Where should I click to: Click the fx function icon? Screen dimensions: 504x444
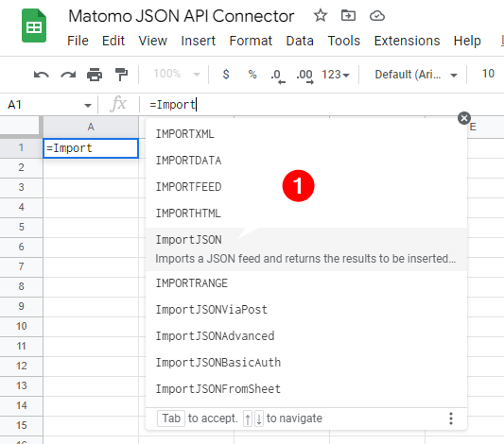coord(118,104)
